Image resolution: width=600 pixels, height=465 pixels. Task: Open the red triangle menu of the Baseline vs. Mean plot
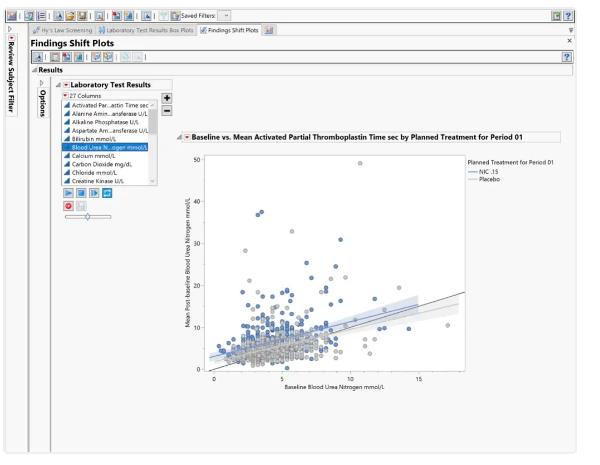point(187,137)
